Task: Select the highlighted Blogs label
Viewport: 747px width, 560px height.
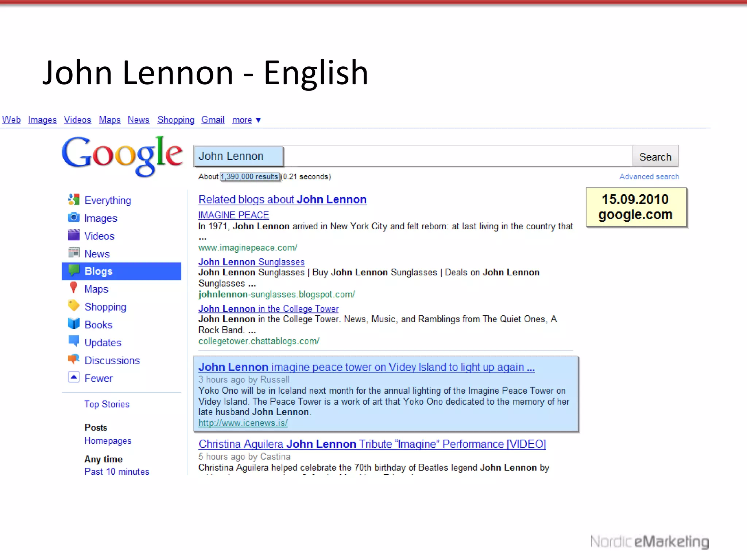Action: tap(98, 271)
